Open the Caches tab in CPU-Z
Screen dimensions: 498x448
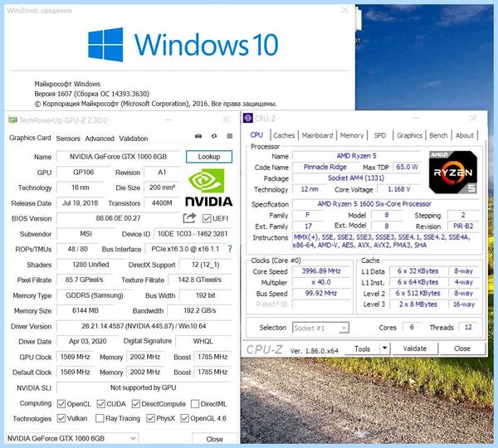coord(284,135)
